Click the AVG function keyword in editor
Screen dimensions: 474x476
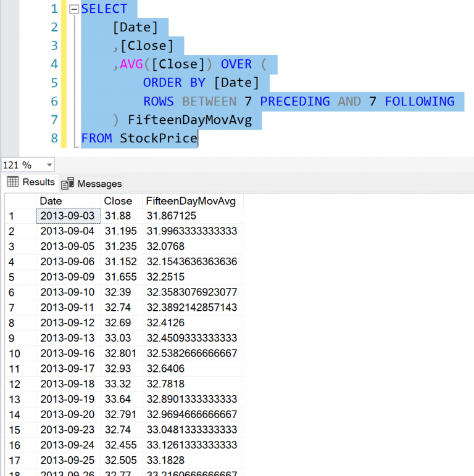(131, 64)
